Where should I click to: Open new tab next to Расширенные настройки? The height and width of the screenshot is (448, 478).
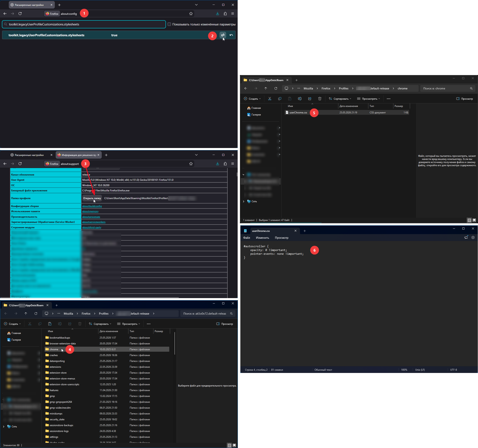[59, 5]
